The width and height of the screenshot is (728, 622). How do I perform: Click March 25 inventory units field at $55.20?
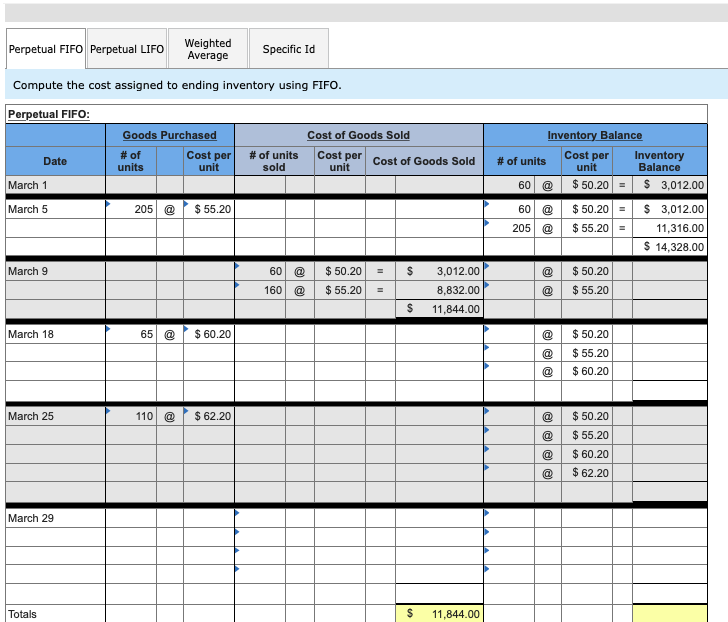click(x=509, y=435)
